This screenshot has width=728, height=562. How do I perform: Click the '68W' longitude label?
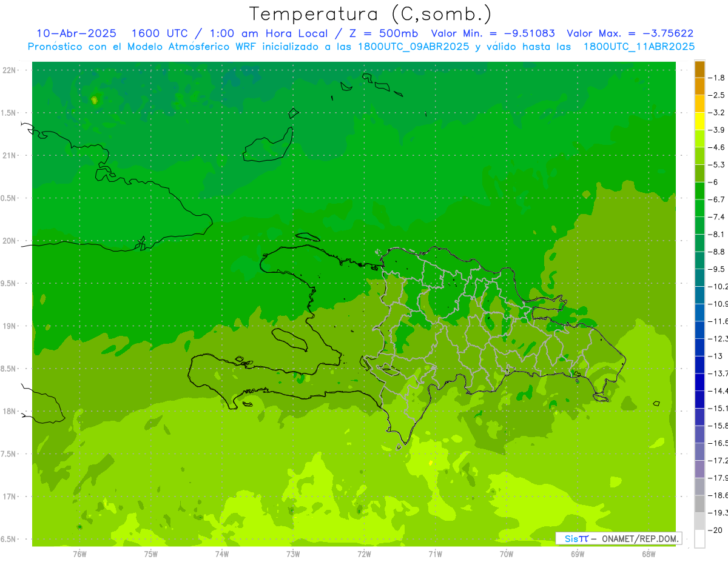coord(649,554)
